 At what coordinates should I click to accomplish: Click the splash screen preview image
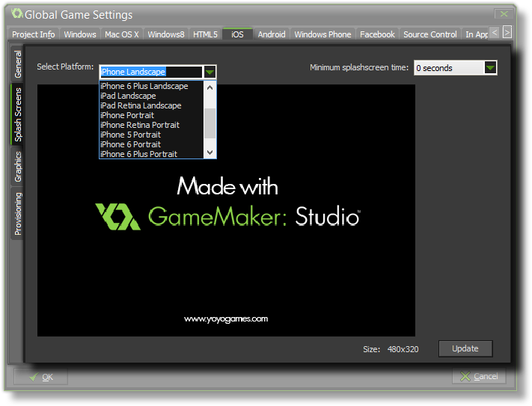(x=226, y=210)
